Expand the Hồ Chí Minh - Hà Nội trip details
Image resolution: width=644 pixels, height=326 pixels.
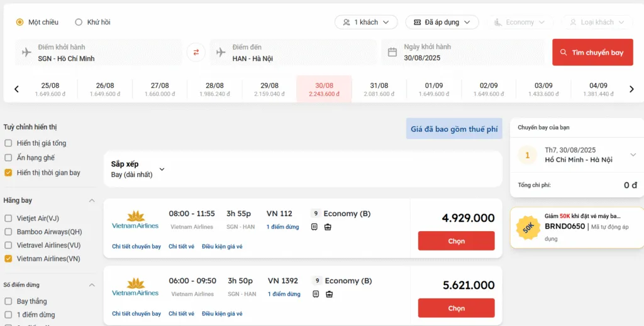[x=633, y=155]
